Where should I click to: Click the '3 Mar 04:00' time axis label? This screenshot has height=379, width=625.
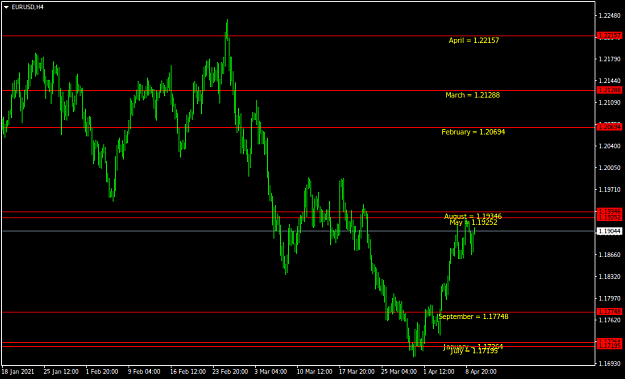pyautogui.click(x=271, y=372)
